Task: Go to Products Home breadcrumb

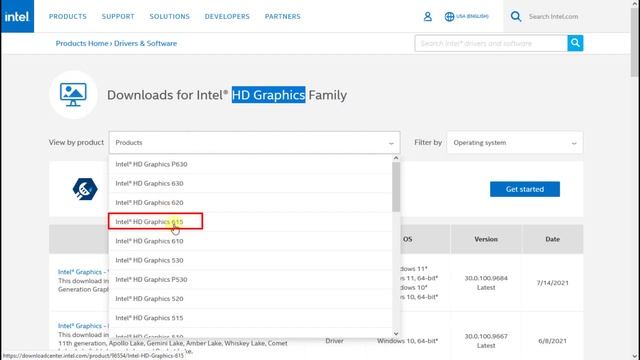Action: (x=82, y=43)
